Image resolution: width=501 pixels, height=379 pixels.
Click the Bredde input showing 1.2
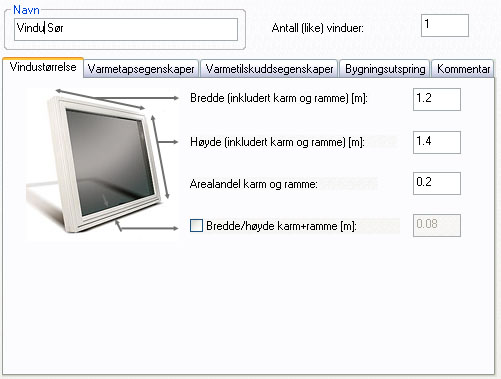click(437, 99)
